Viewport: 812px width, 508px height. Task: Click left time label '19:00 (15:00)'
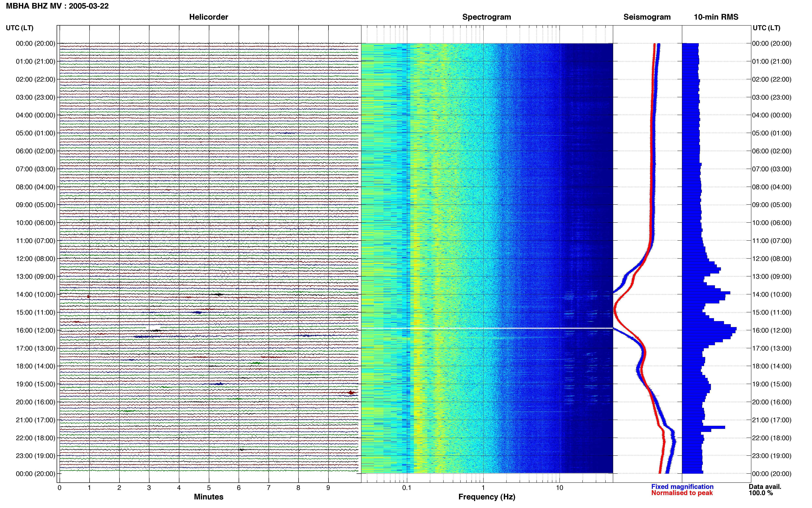(x=36, y=384)
